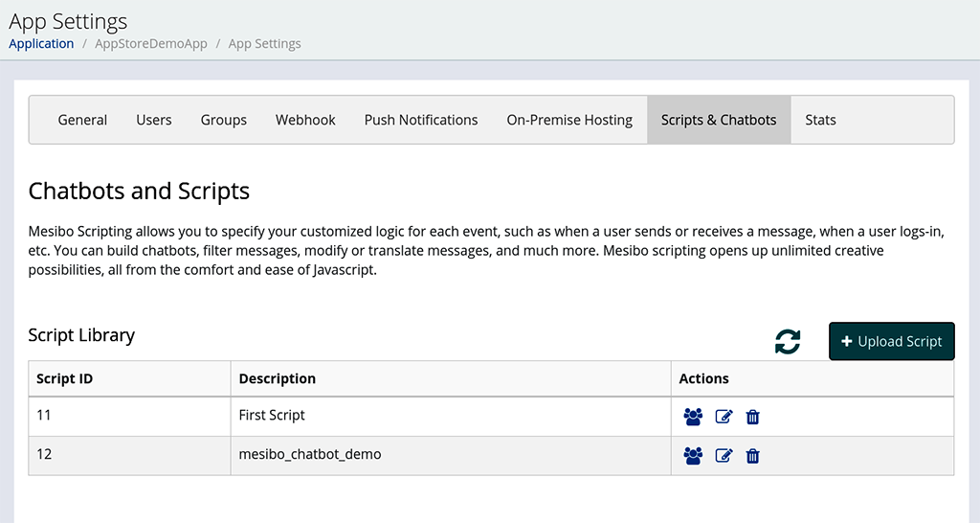Delete the mesibo_chatbot_demo script
The height and width of the screenshot is (523, 980).
tap(752, 455)
